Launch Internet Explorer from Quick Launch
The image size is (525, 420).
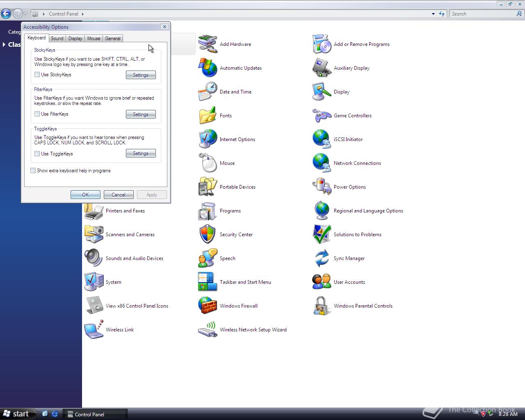tap(55, 414)
